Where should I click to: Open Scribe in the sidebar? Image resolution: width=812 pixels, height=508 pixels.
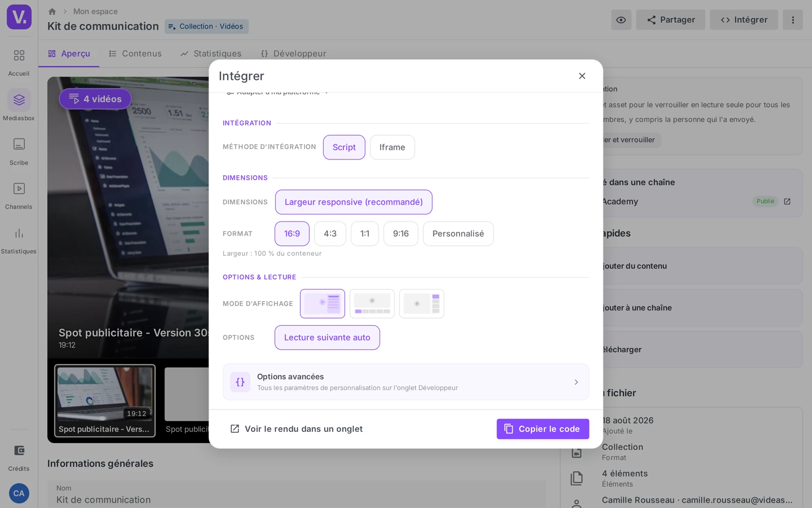19,151
